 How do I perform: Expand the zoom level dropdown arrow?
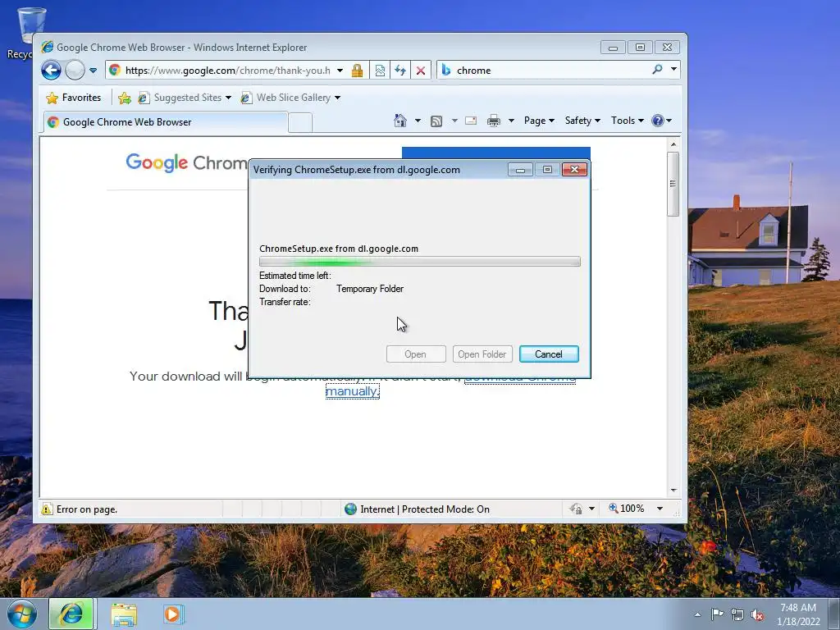click(x=660, y=509)
